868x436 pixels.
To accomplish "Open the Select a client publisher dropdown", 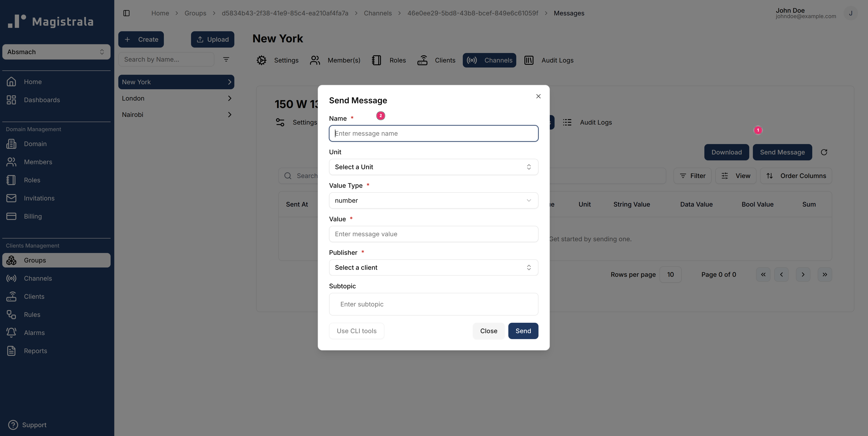I will 433,267.
